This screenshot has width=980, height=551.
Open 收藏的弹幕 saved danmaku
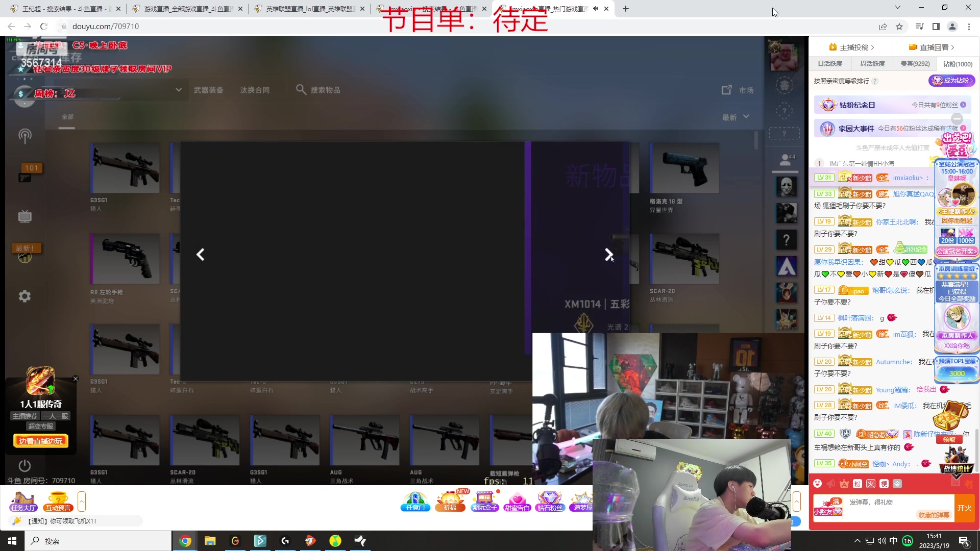934,515
